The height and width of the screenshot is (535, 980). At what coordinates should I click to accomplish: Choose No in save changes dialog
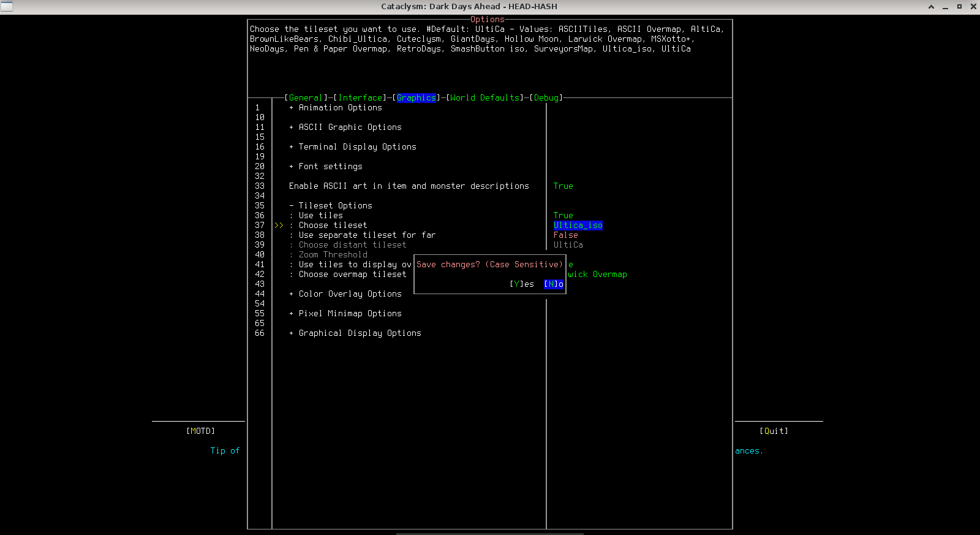pyautogui.click(x=554, y=284)
